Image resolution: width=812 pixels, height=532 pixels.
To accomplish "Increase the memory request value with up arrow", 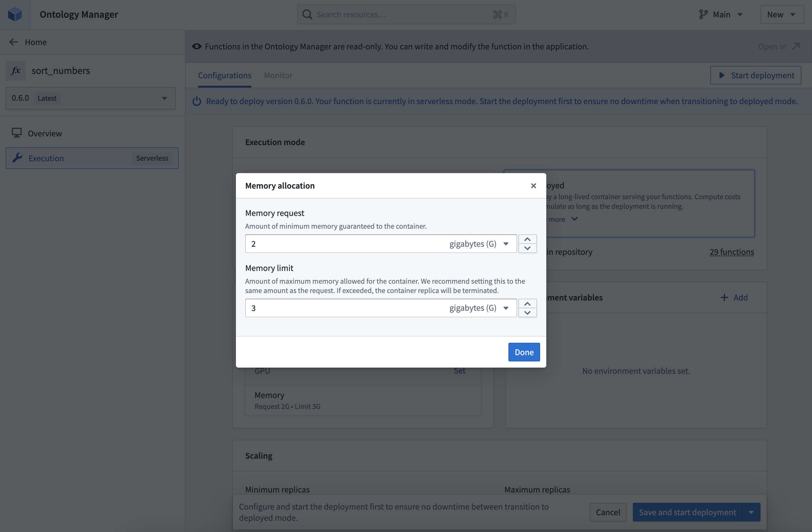I will (527, 239).
